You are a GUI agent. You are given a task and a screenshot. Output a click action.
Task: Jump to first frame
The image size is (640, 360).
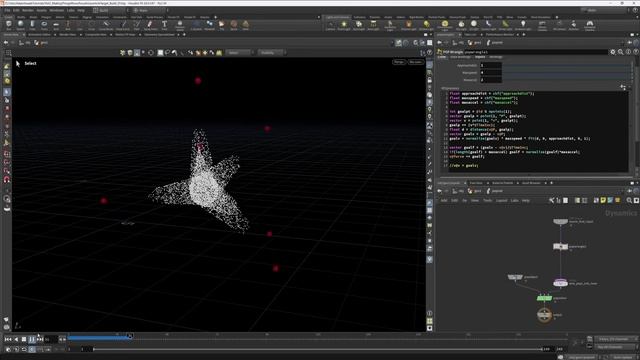(x=8, y=339)
